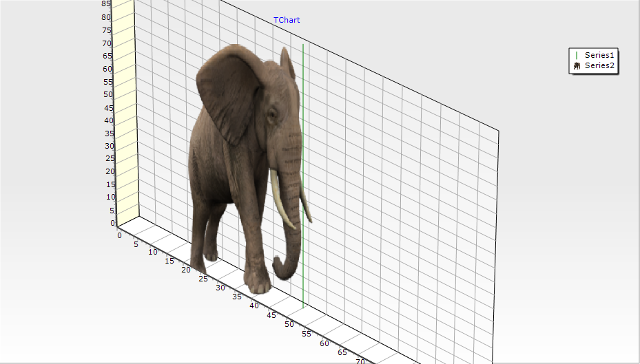Click bottom axis label 45

pos(271,315)
